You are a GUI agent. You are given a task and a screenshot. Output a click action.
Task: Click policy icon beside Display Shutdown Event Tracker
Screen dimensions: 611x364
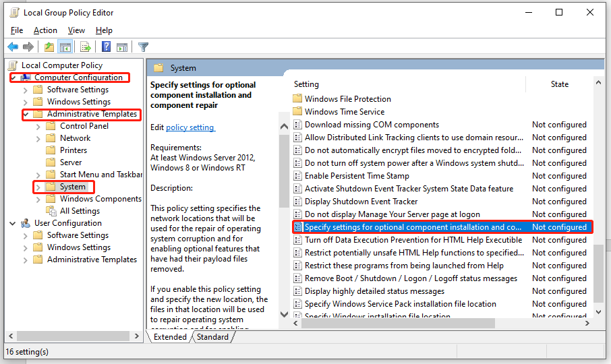tap(297, 202)
